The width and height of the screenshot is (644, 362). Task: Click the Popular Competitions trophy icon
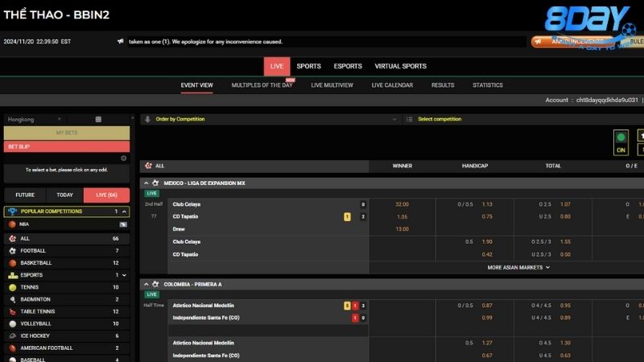point(12,212)
